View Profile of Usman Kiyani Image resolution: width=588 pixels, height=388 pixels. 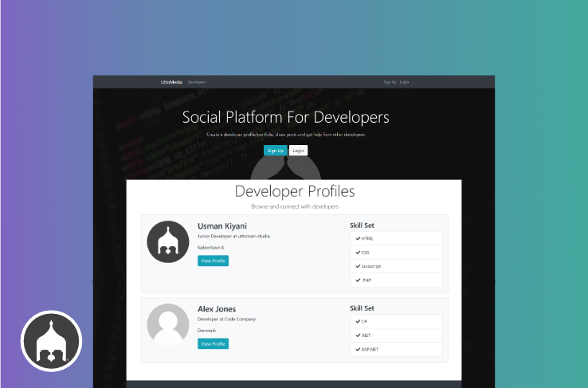click(x=213, y=261)
